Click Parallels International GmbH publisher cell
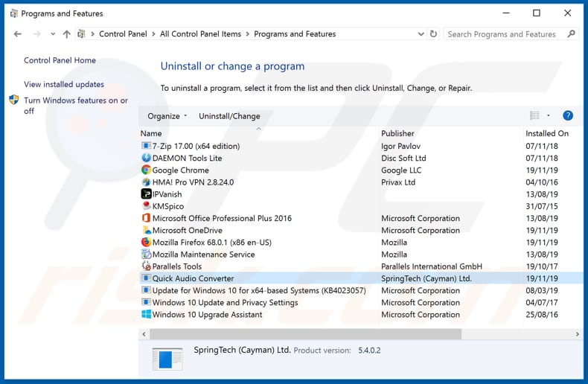The image size is (588, 384). (x=432, y=266)
